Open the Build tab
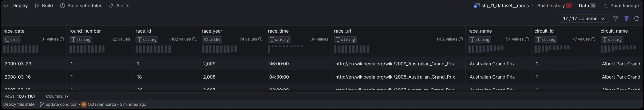The width and height of the screenshot is (644, 110). pyautogui.click(x=44, y=6)
